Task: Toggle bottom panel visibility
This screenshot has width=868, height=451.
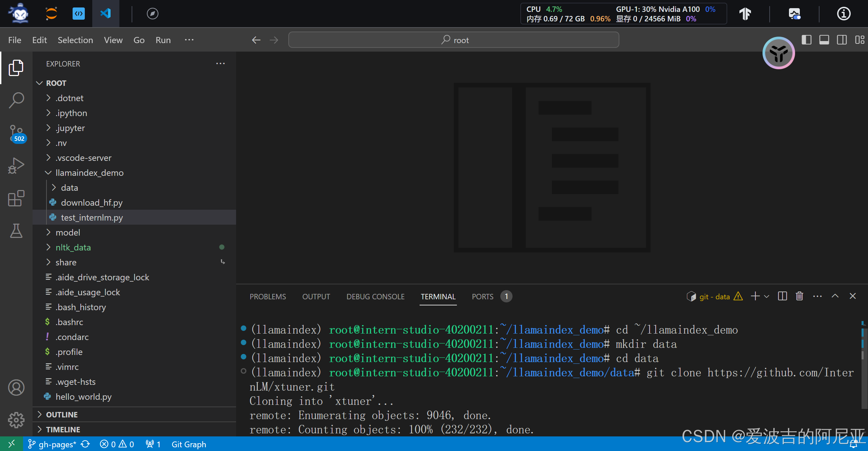Action: coord(824,40)
